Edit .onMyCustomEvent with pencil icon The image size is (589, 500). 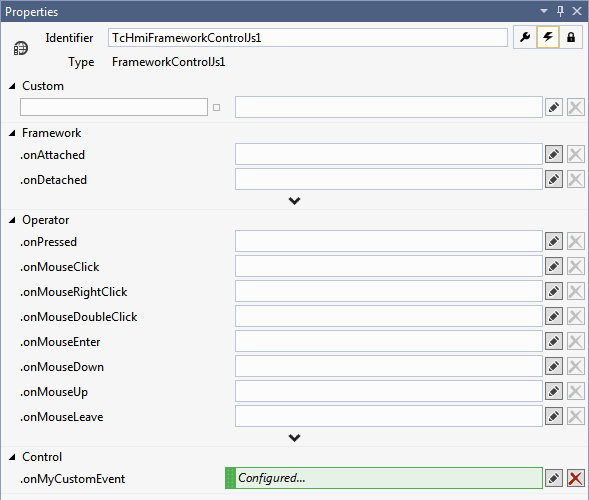pos(554,478)
